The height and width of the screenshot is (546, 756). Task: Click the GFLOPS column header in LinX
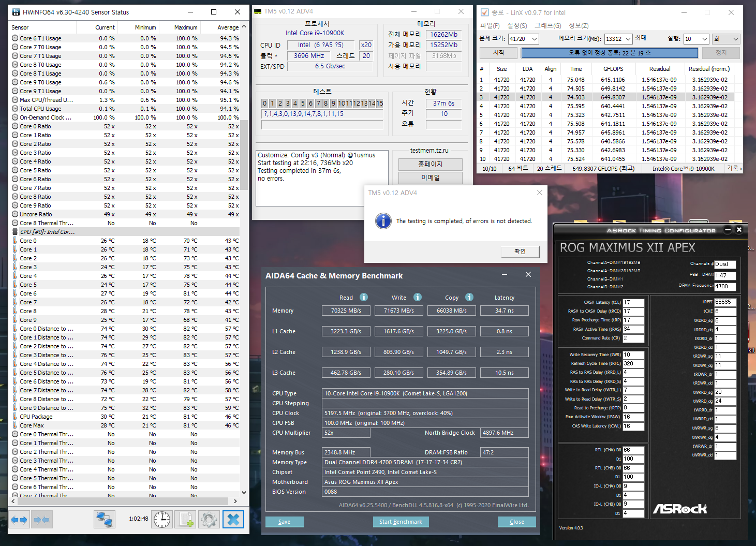(613, 69)
